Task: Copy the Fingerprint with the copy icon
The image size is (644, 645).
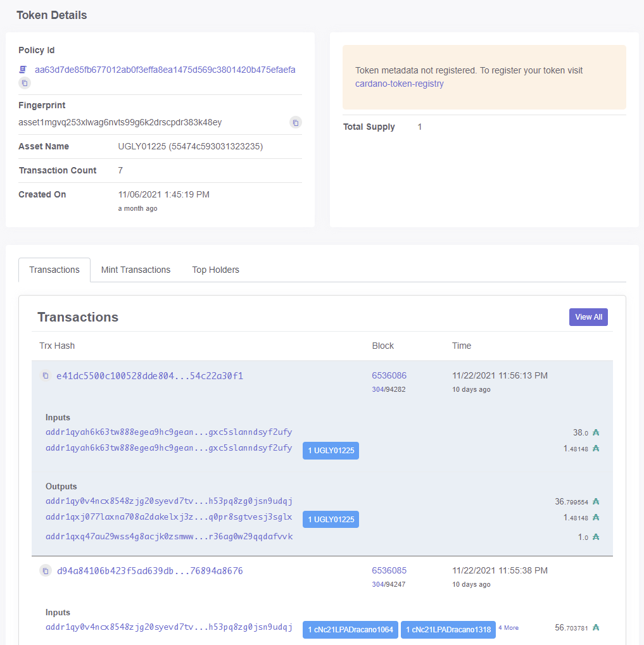Action: 295,122
